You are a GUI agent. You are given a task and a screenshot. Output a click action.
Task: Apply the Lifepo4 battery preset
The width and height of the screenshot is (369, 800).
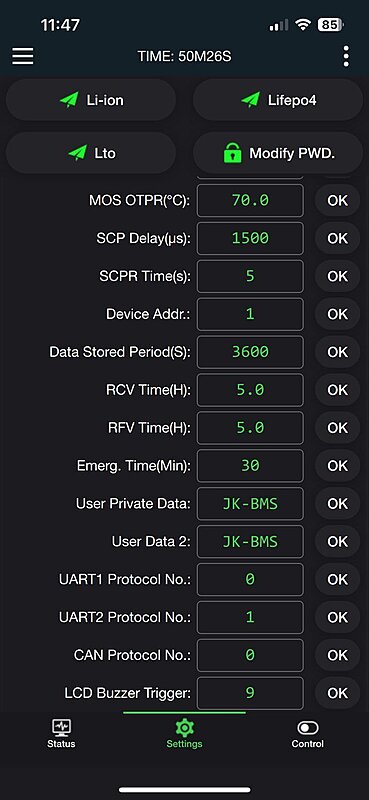pos(278,99)
